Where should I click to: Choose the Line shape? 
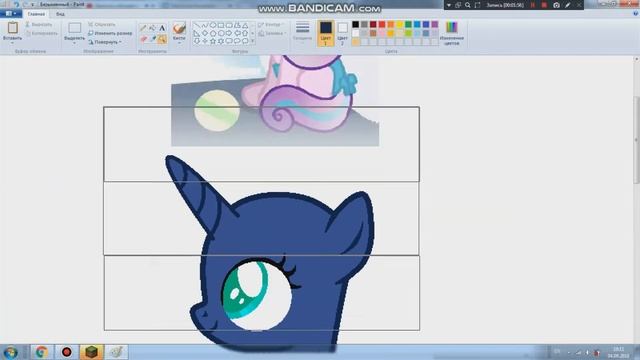point(197,25)
